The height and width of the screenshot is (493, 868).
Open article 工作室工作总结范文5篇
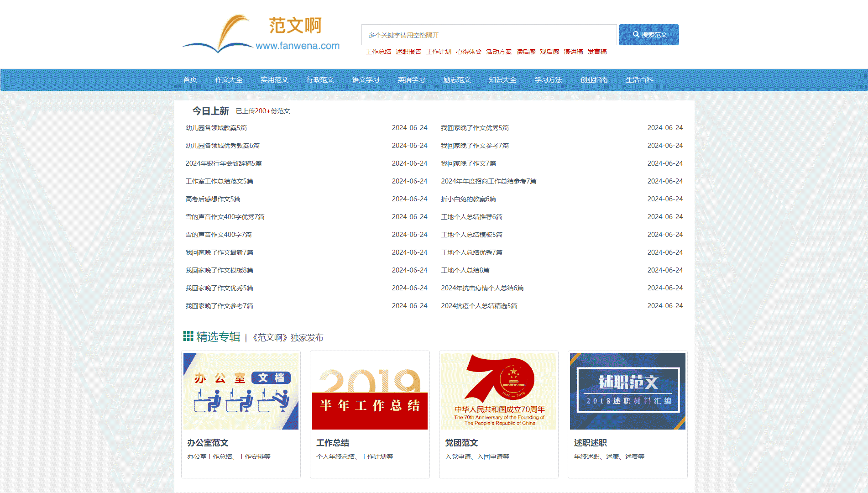tap(219, 181)
